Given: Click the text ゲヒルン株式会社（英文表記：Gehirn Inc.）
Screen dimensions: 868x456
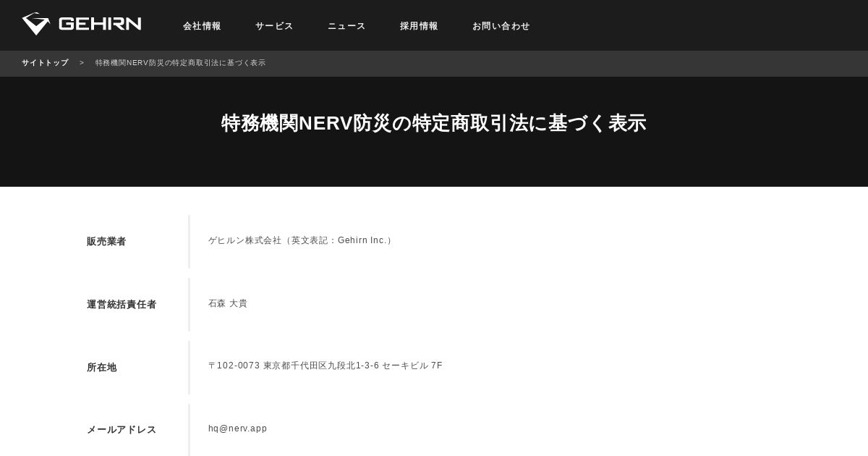Looking at the screenshot, I should tap(302, 240).
